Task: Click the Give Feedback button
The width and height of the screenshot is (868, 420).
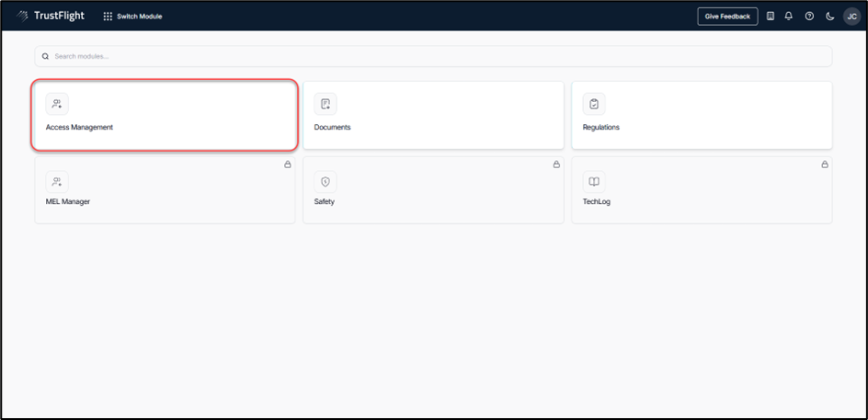Action: tap(727, 17)
